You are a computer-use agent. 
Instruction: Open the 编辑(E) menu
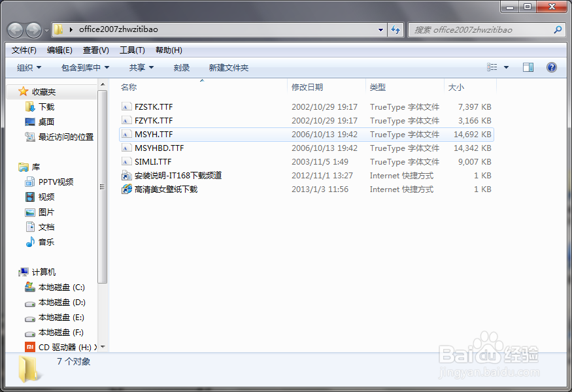60,50
